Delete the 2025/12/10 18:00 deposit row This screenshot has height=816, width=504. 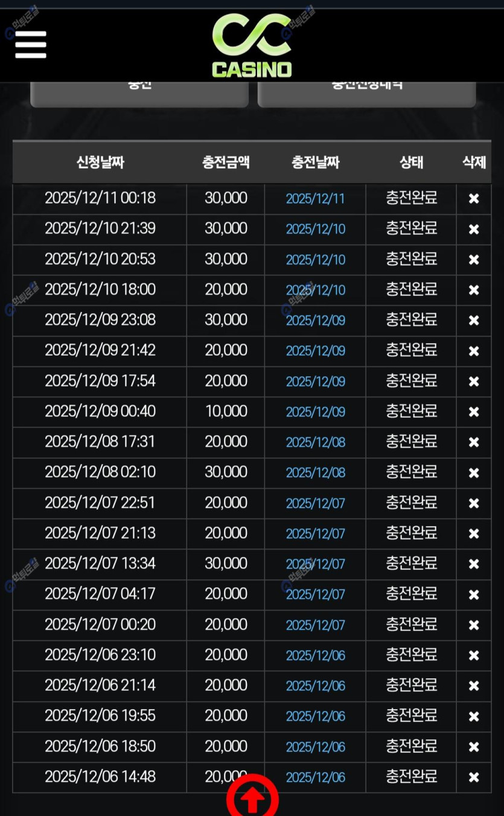point(474,290)
